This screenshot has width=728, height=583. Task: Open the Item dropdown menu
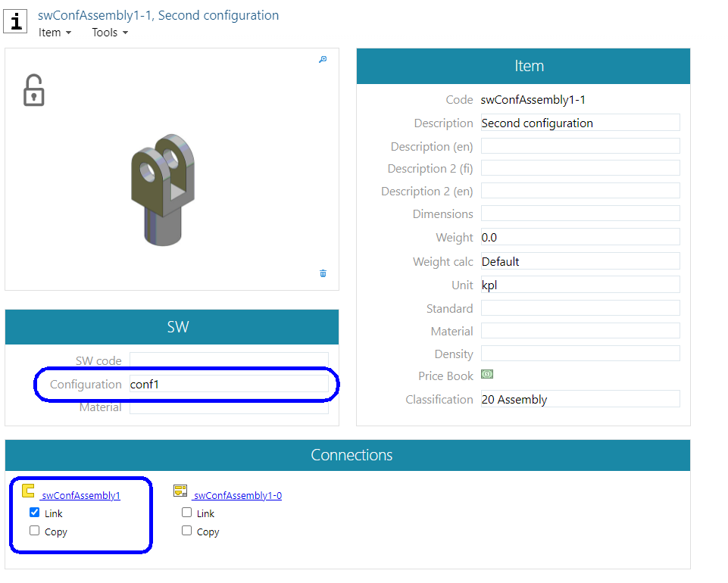click(55, 33)
